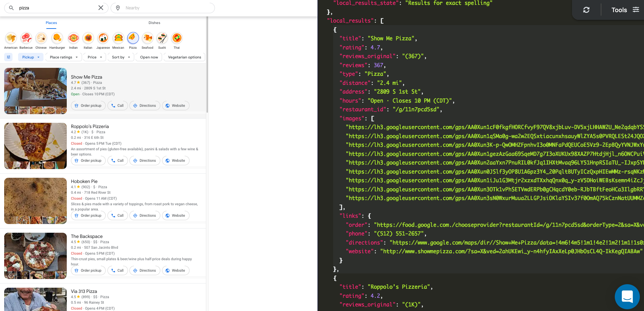Click the pizza search field
The width and height of the screenshot is (644, 311).
[56, 8]
